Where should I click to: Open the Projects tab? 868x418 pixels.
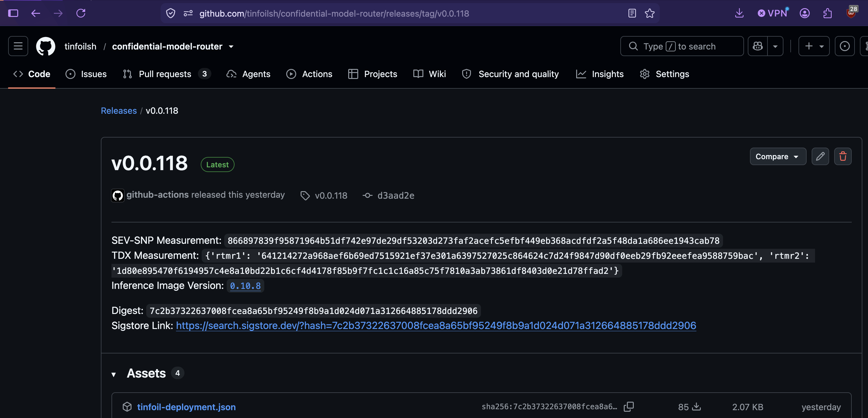coord(372,74)
